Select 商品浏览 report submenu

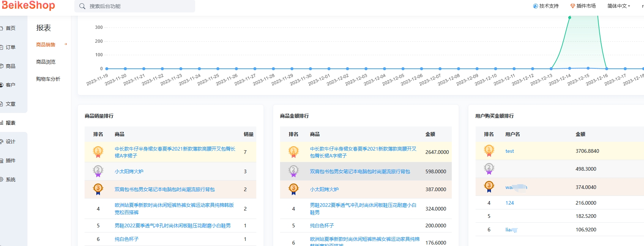point(46,62)
